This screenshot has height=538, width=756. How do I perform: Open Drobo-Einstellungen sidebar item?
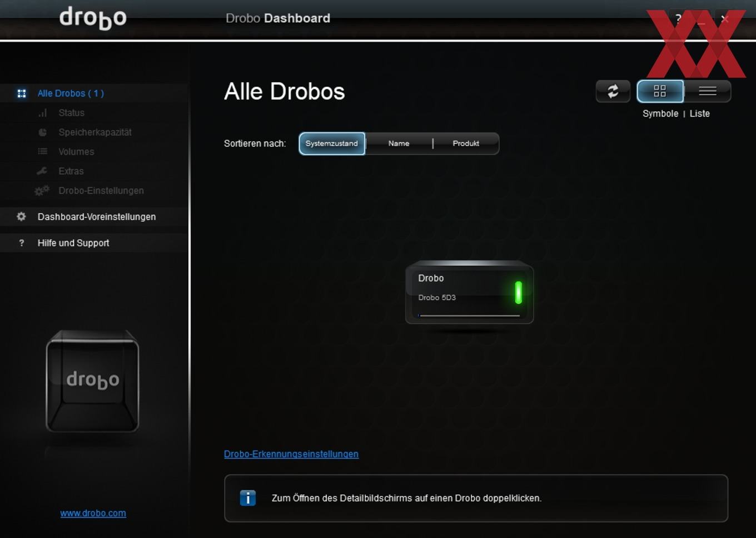coord(101,191)
